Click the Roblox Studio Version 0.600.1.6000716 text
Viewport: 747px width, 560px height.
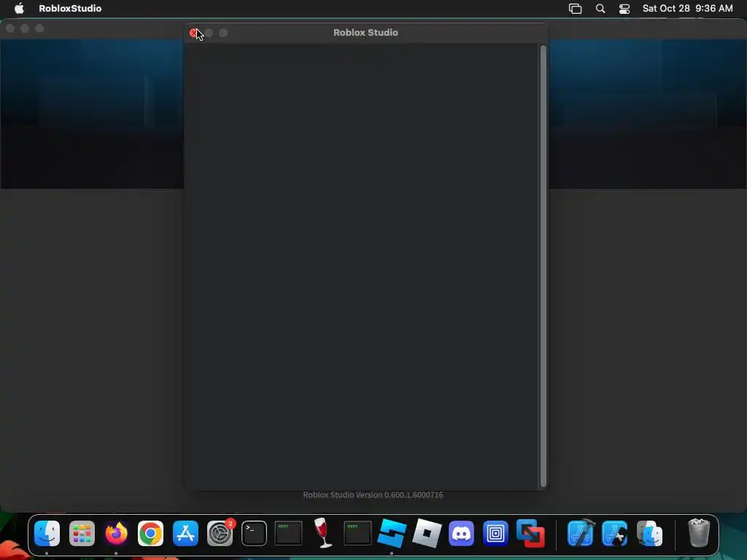tap(373, 495)
